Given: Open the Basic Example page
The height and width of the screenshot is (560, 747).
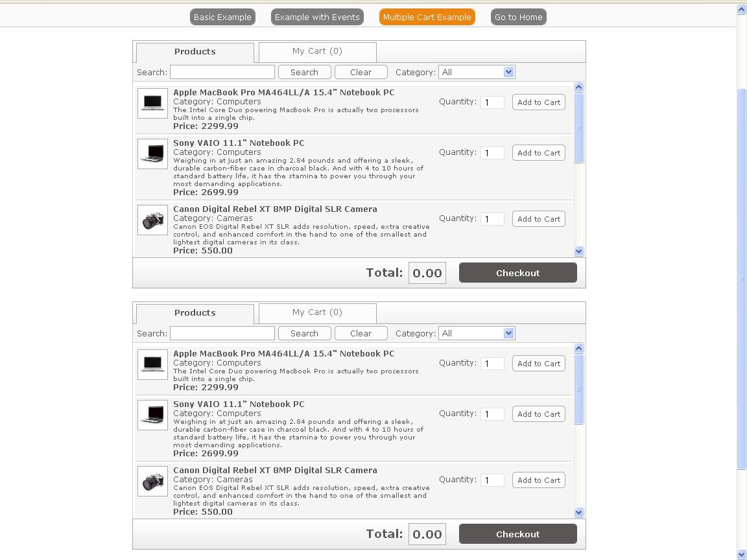Looking at the screenshot, I should point(222,17).
